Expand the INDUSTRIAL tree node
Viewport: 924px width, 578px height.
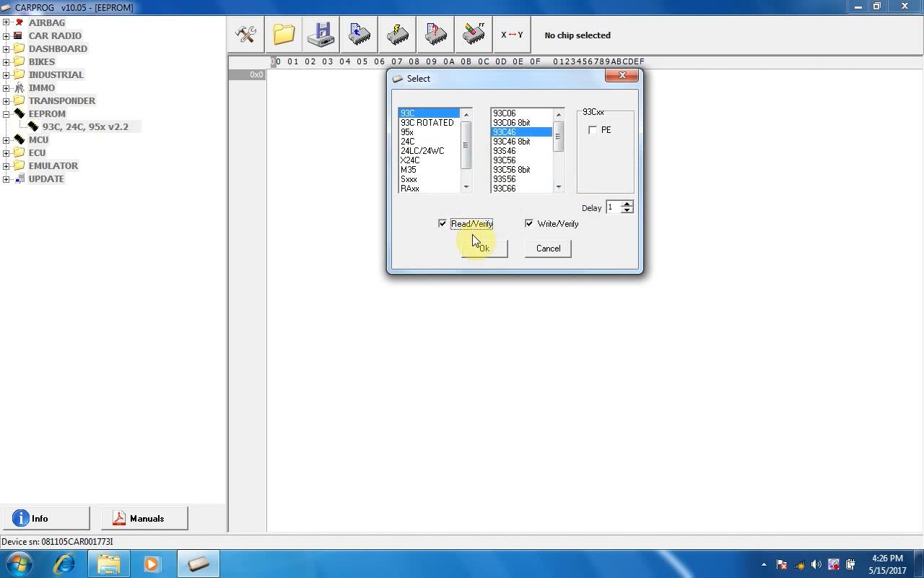click(x=6, y=74)
